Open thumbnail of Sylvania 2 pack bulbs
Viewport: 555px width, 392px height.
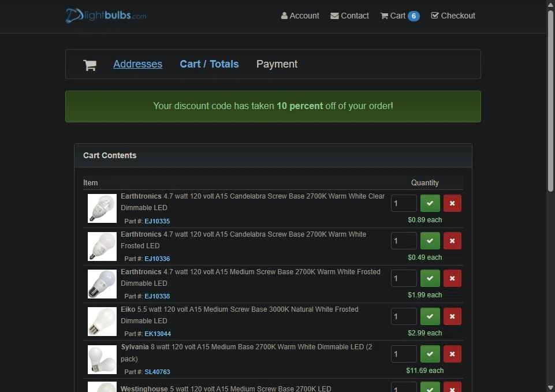pyautogui.click(x=102, y=360)
